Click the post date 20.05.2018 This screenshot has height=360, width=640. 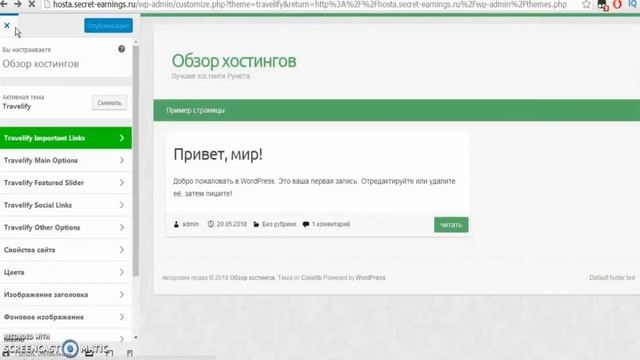tap(232, 224)
